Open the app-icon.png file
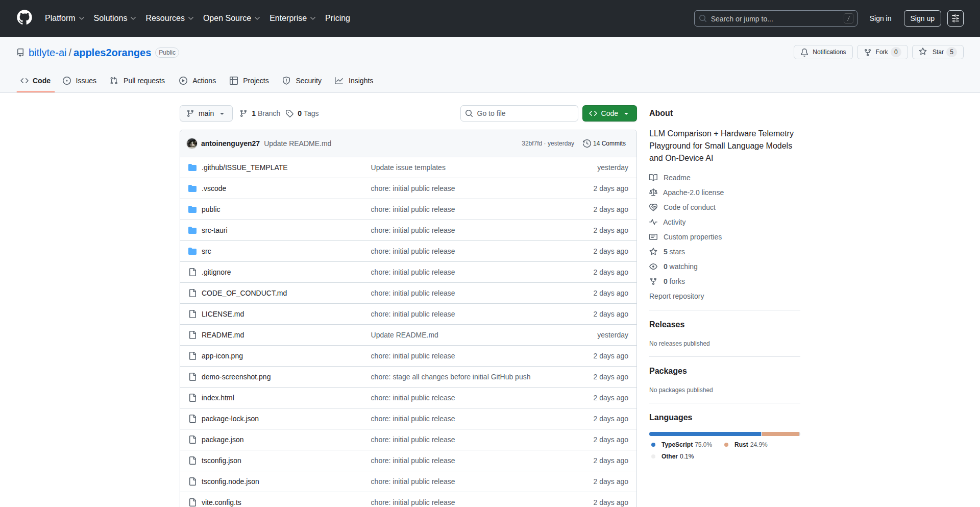This screenshot has height=507, width=980. click(x=222, y=356)
